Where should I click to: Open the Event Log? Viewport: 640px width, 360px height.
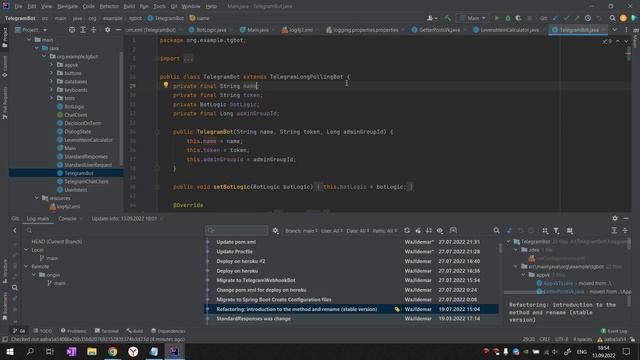click(614, 331)
